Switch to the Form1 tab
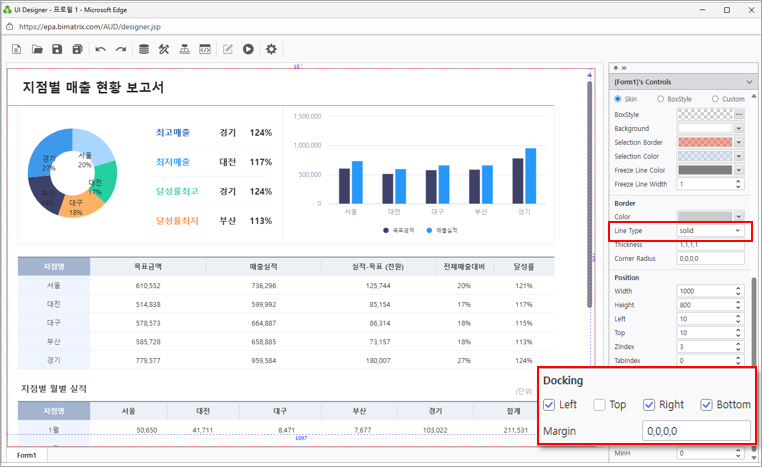Image resolution: width=762 pixels, height=467 pixels. pos(27,456)
